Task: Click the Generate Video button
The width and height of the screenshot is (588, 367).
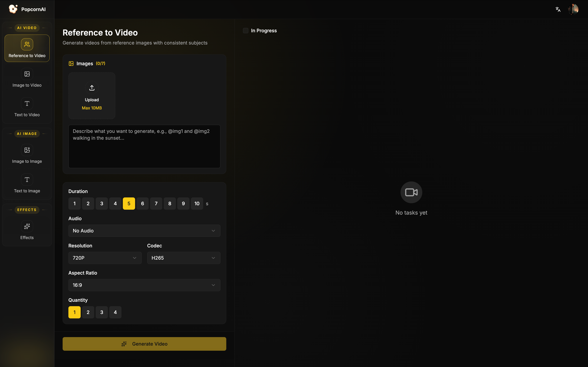Action: coord(144,344)
